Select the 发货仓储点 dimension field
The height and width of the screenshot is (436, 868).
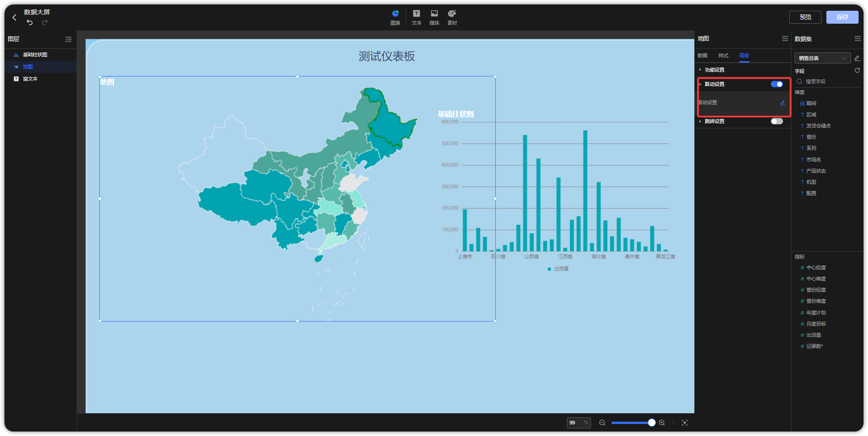[818, 126]
